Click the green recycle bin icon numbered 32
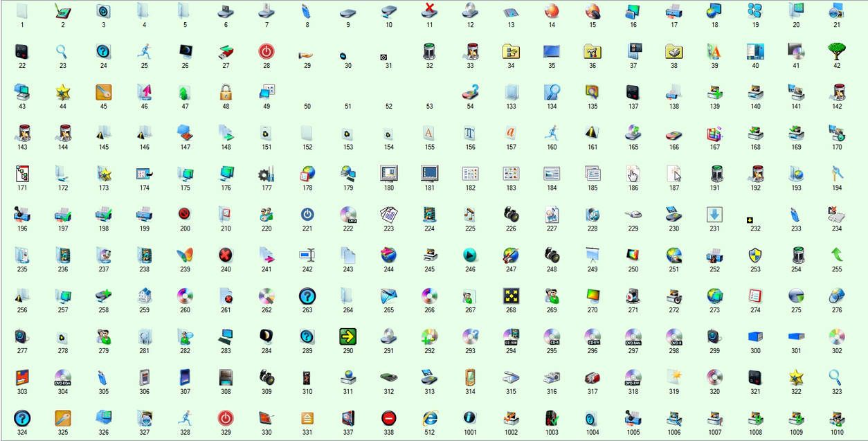Image resolution: width=868 pixels, height=441 pixels. 429,51
